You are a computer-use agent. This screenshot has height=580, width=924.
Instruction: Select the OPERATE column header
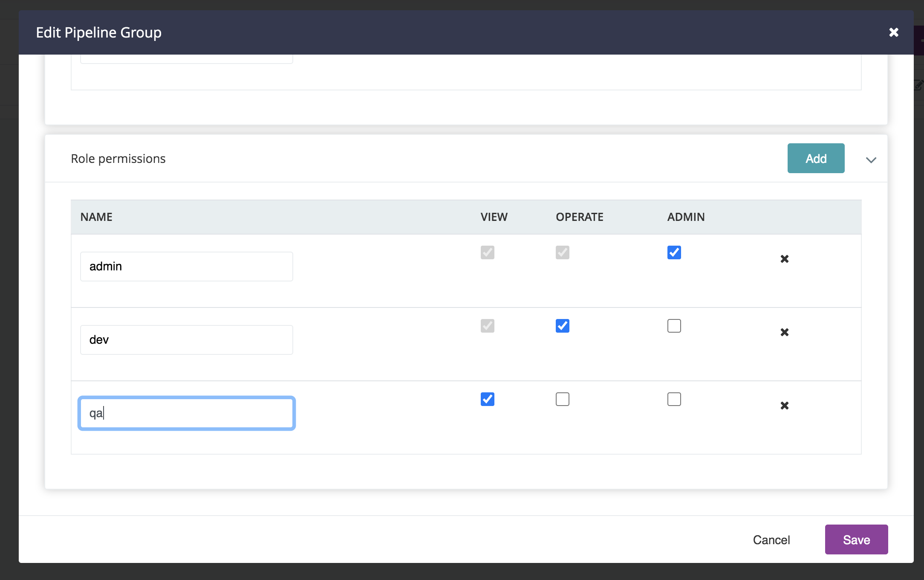pyautogui.click(x=580, y=217)
